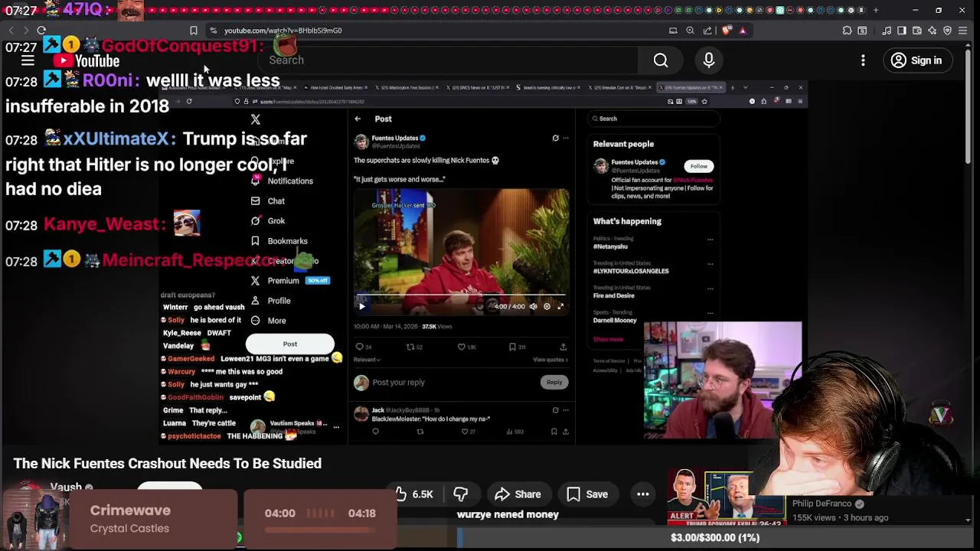The height and width of the screenshot is (551, 980).
Task: Open more actions ellipsis next to Save
Action: (x=643, y=494)
